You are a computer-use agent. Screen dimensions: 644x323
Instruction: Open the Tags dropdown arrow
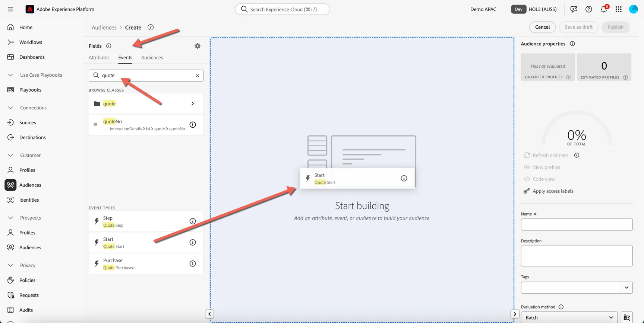pos(627,288)
